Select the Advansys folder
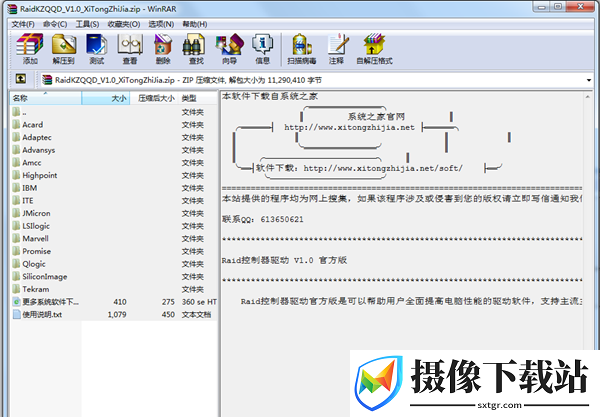 coord(114,150)
